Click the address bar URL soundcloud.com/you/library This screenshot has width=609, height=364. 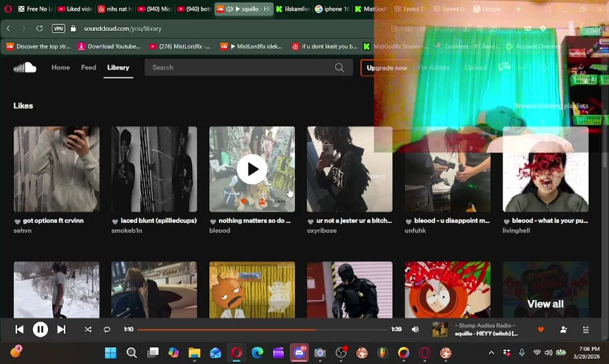click(x=122, y=29)
